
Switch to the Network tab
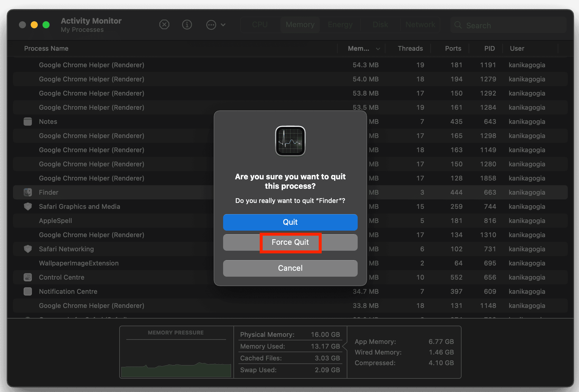click(420, 25)
